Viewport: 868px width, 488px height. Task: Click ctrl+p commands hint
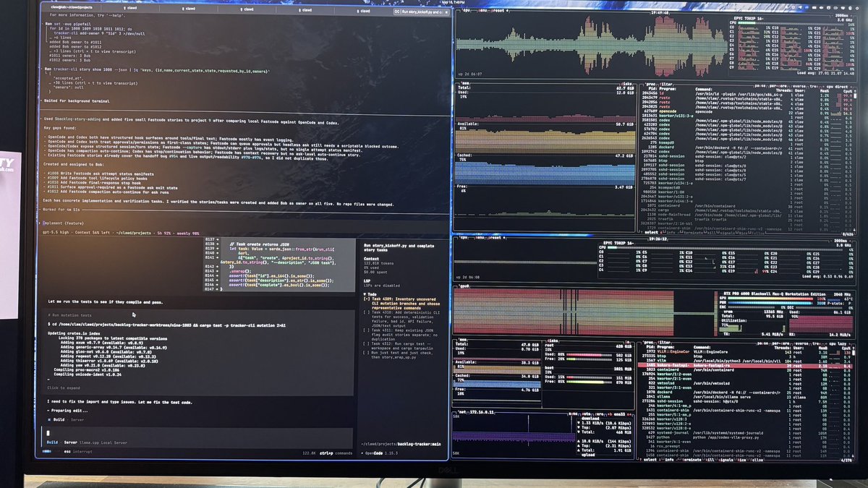pyautogui.click(x=336, y=453)
